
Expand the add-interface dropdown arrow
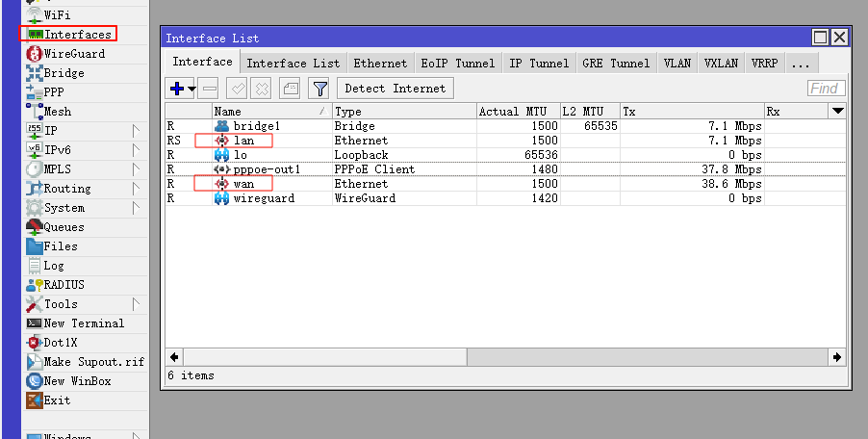tap(191, 89)
